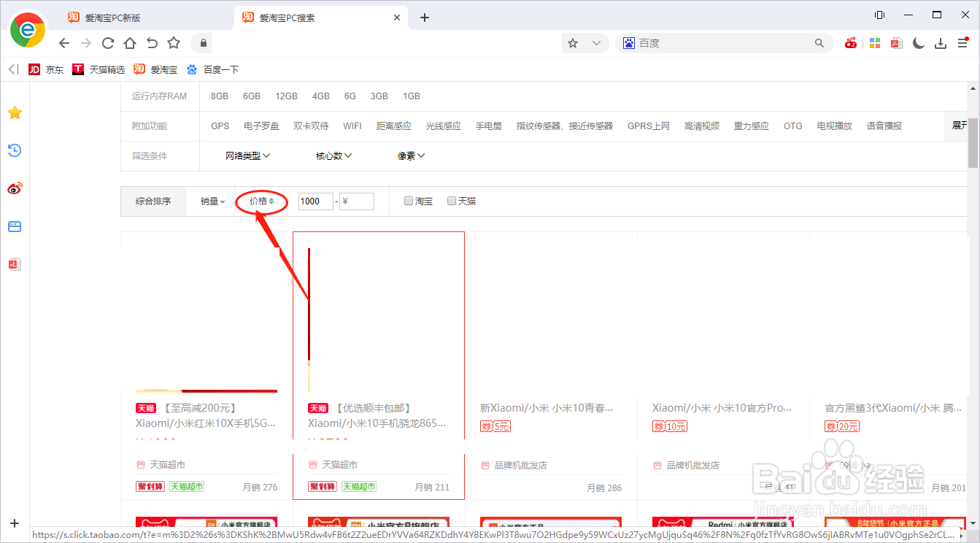Click the 5元 coupon tag
The height and width of the screenshot is (543, 980).
[497, 426]
